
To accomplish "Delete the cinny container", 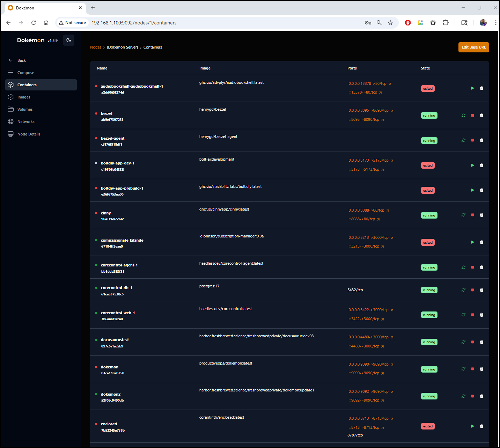I will [481, 215].
